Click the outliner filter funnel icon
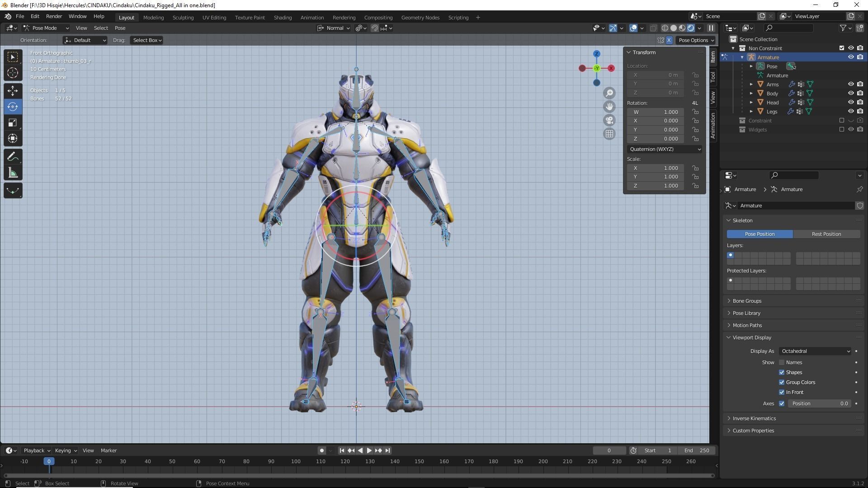Image resolution: width=868 pixels, height=488 pixels. [x=843, y=28]
